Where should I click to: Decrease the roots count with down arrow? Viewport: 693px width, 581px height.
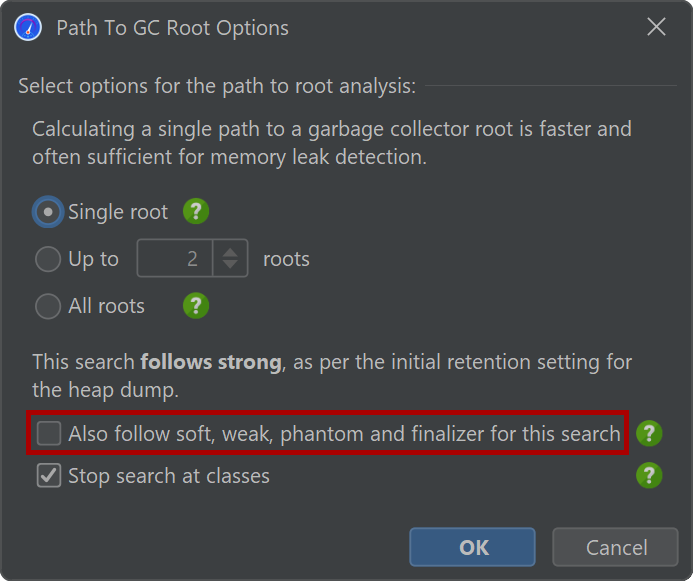(x=230, y=264)
